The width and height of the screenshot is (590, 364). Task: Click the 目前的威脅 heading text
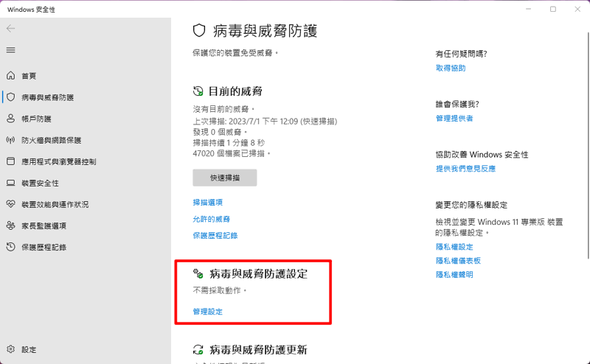(235, 91)
